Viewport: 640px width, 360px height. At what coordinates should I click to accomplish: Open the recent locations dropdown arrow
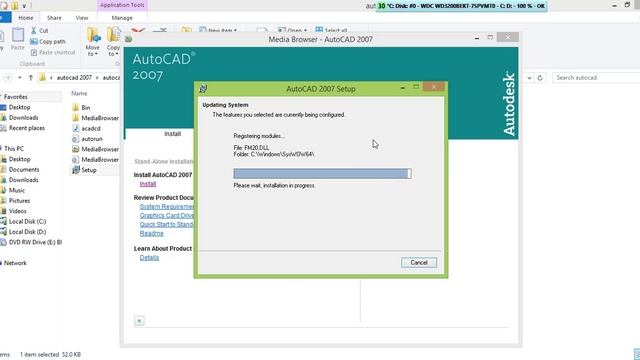click(x=20, y=78)
